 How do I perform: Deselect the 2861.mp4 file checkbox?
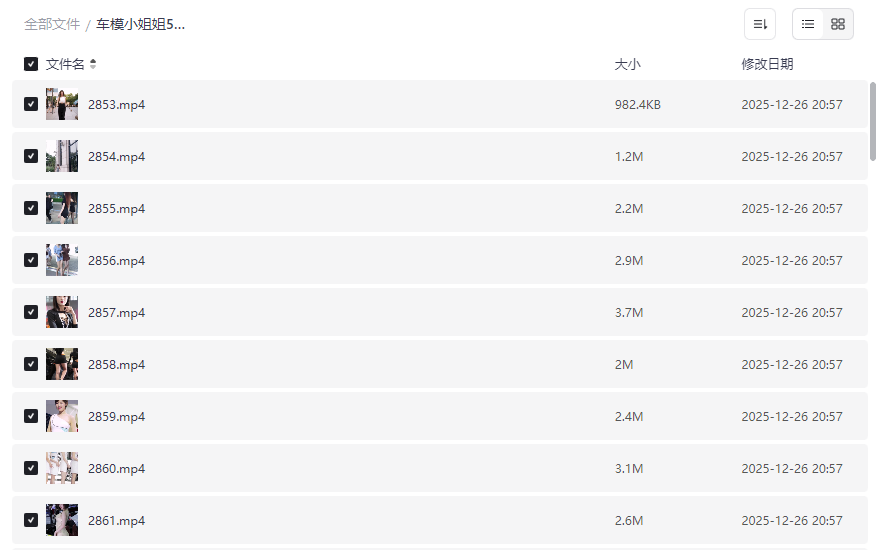point(31,520)
